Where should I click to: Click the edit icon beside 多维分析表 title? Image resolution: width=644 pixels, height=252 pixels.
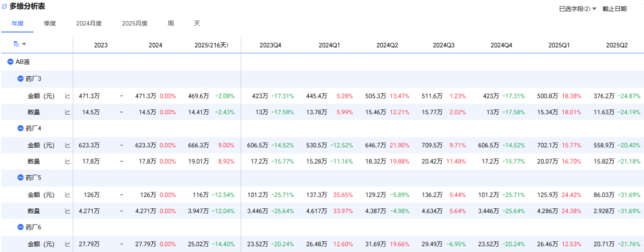[x=5, y=7]
